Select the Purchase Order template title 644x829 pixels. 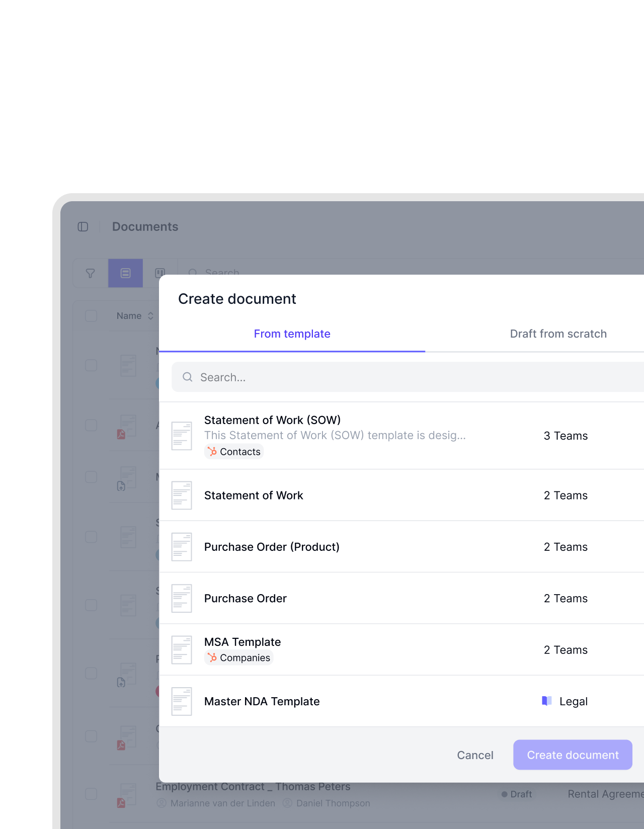point(246,599)
